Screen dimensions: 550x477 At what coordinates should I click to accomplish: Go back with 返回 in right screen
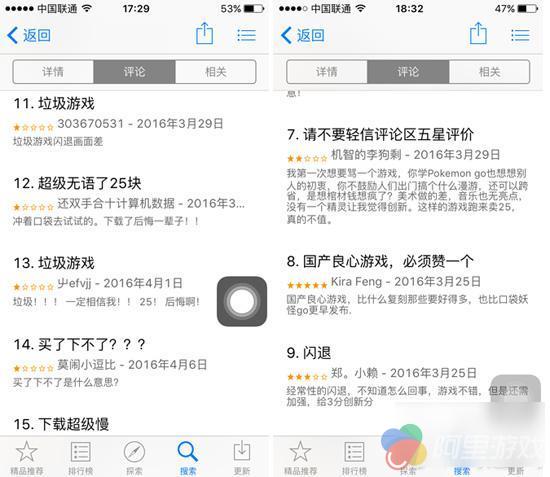point(303,35)
